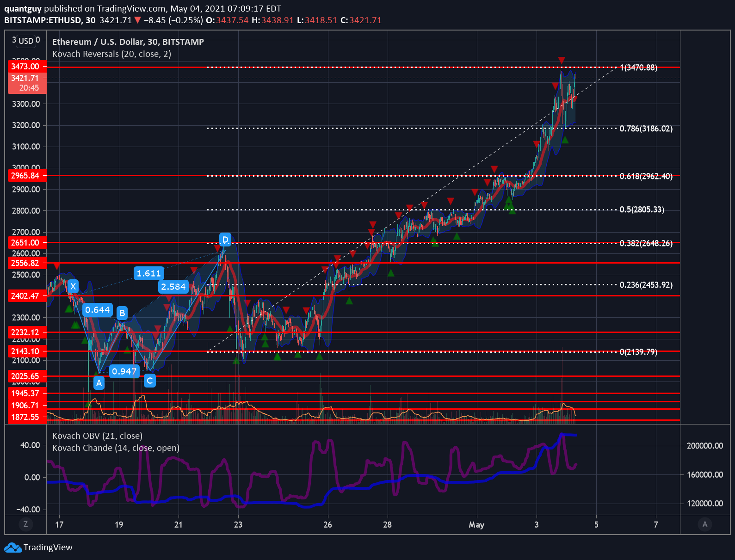Image resolution: width=735 pixels, height=560 pixels.
Task: Click the 40.00 Chande scale value
Action: 30,445
